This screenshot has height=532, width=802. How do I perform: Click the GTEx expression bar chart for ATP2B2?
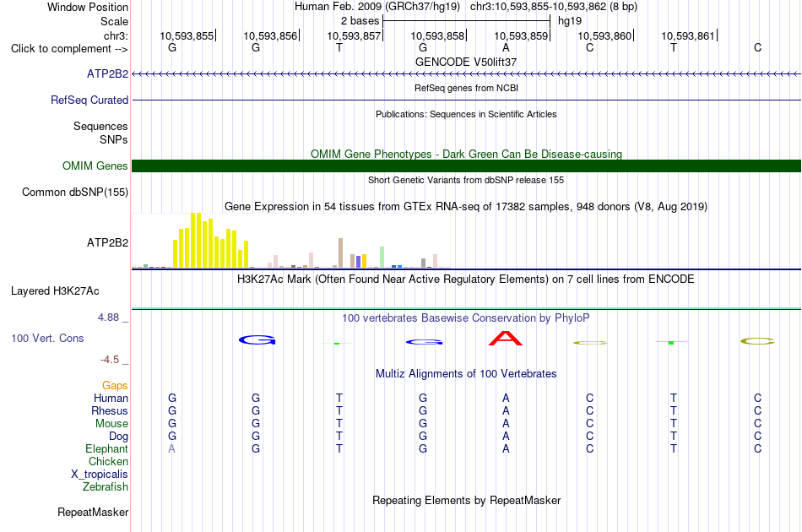(x=291, y=241)
